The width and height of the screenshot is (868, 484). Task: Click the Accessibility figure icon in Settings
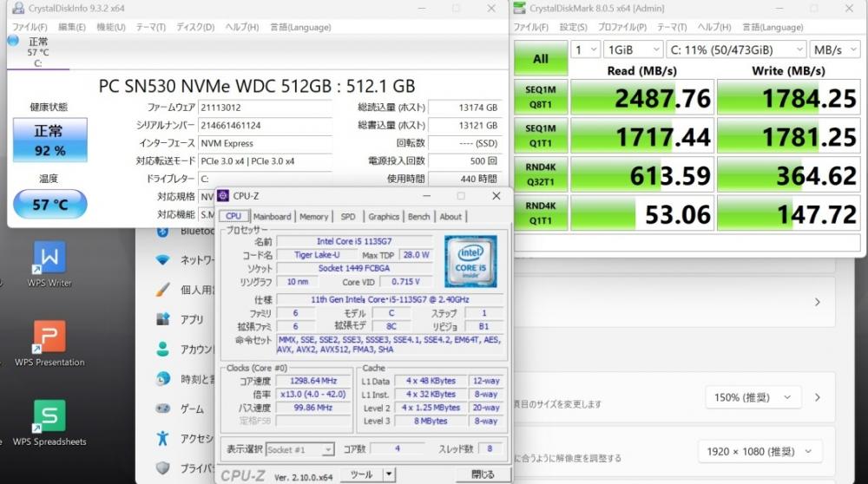tap(163, 438)
